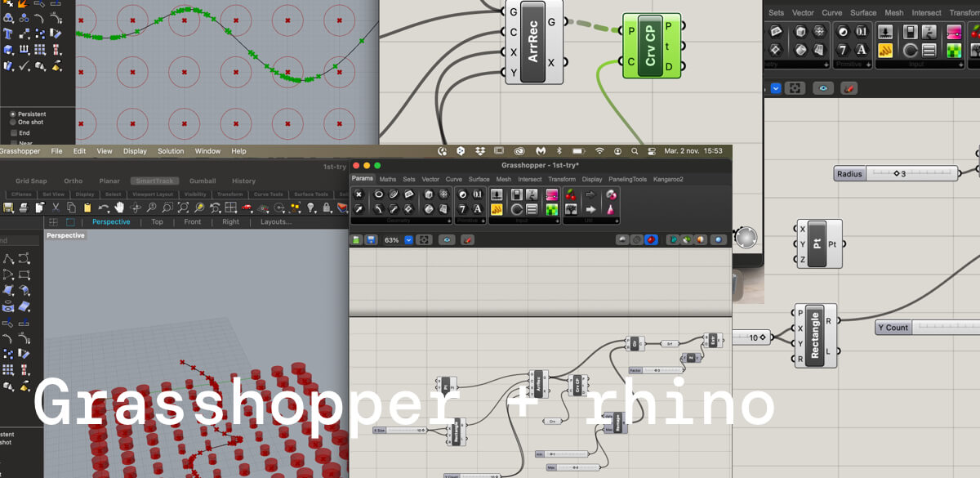Viewport: 980px width, 478px height.
Task: Choose the Text 'A' primitive icon in Grasshopper 1st-try window
Action: [477, 209]
